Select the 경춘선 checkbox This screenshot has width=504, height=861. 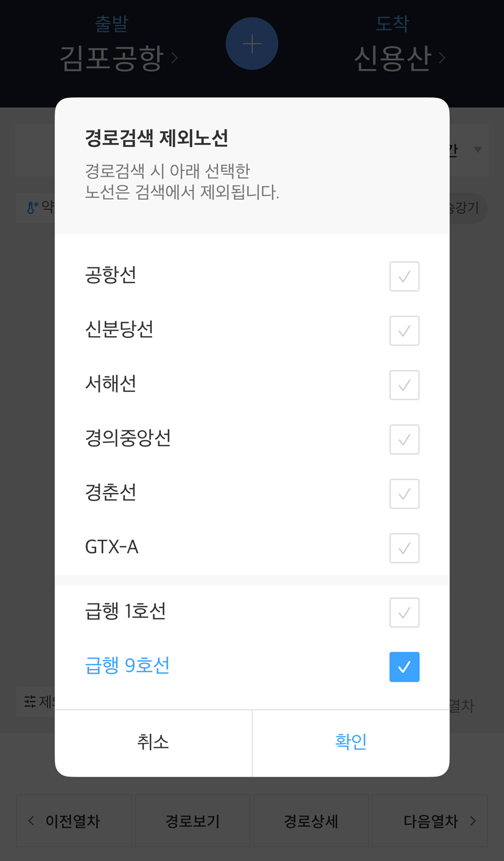click(404, 494)
